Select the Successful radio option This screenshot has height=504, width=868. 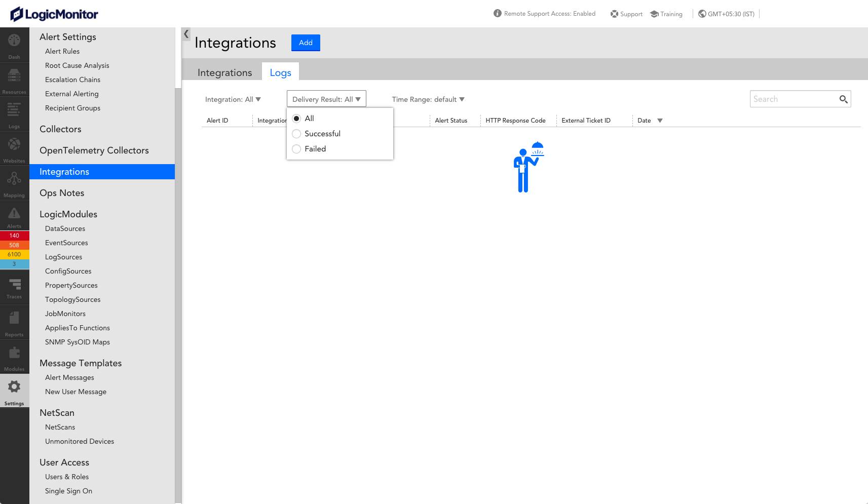296,134
